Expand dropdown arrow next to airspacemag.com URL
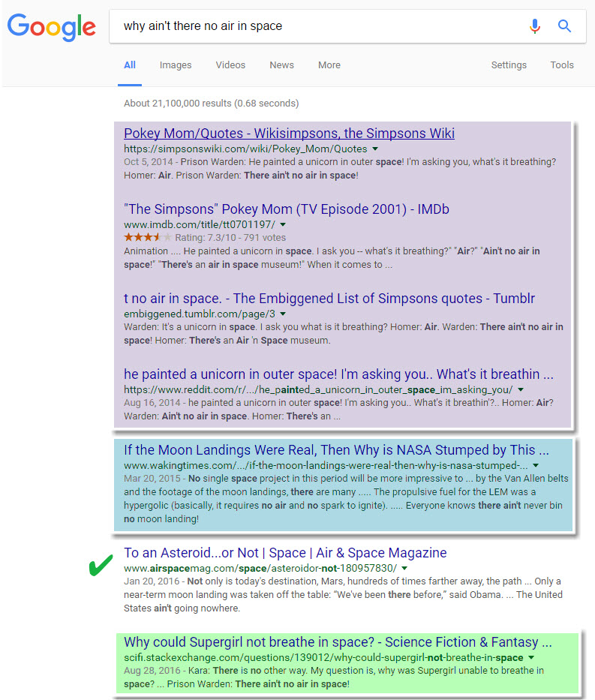Viewport: 595px width, 700px height. click(404, 568)
